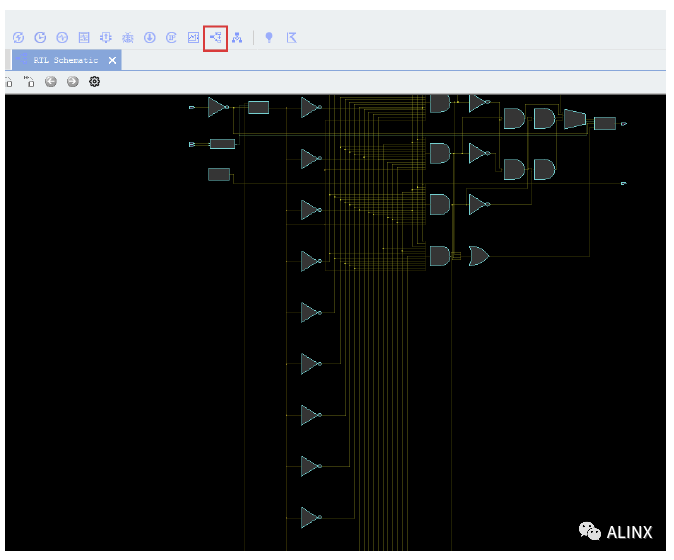
Task: Click the download arrow circle icon
Action: 150,38
